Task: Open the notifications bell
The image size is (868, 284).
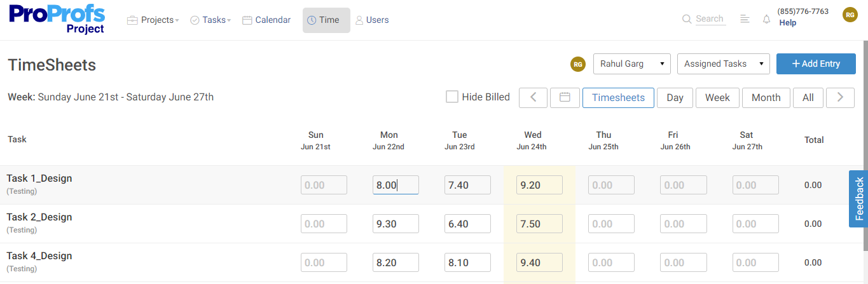Action: coord(766,19)
